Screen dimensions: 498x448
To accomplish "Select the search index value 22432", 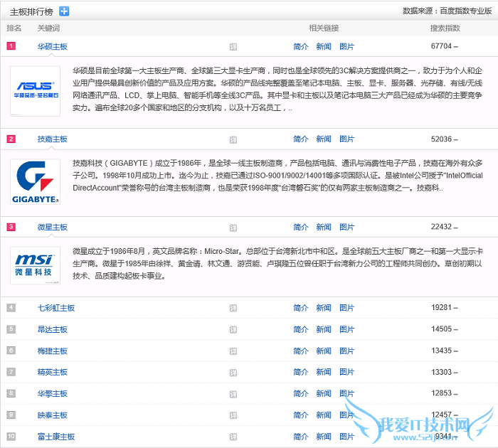I will point(441,227).
